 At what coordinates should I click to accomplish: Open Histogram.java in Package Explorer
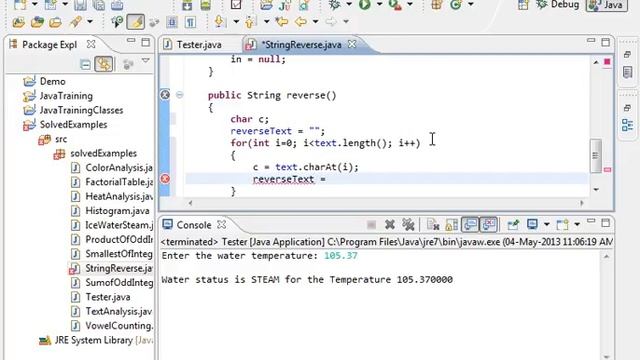pyautogui.click(x=117, y=211)
